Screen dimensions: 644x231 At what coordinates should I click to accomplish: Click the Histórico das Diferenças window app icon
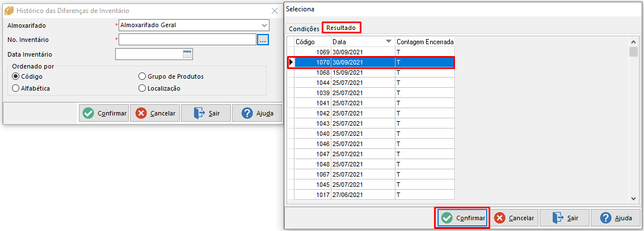click(x=9, y=11)
